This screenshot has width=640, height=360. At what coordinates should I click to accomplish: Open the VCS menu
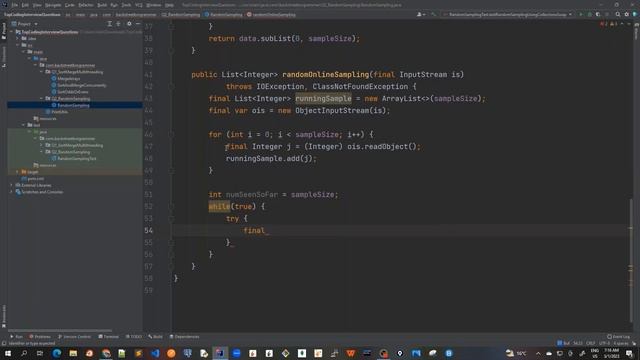click(x=139, y=5)
